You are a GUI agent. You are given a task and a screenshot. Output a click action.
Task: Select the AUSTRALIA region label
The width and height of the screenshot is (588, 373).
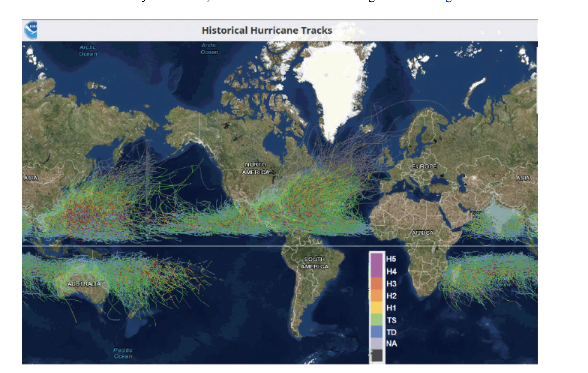[x=84, y=283]
